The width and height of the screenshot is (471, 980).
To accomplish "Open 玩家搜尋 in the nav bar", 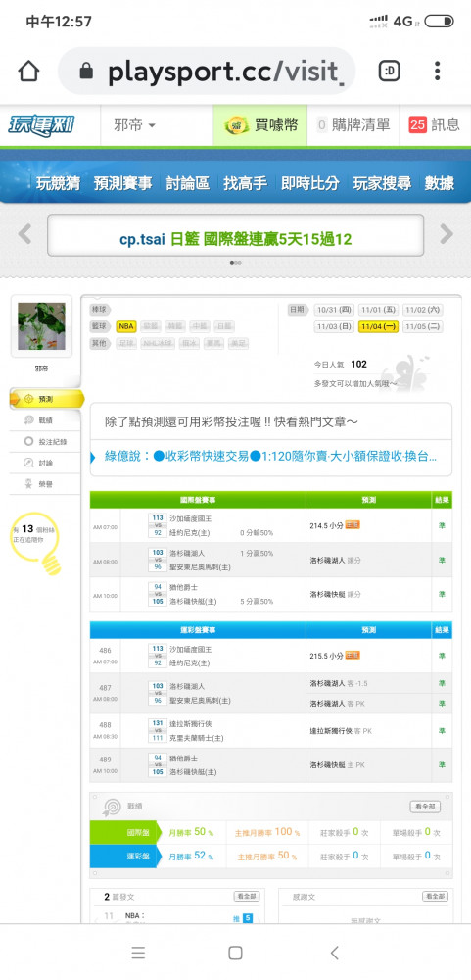I will 382,183.
